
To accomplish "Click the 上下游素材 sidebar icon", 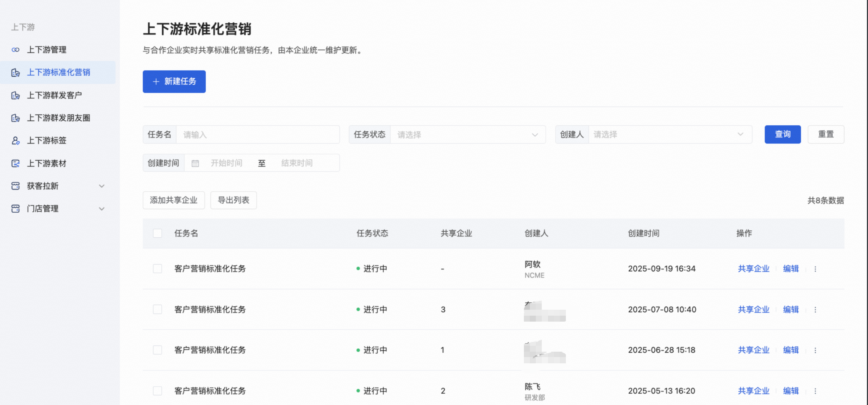I will coord(15,163).
